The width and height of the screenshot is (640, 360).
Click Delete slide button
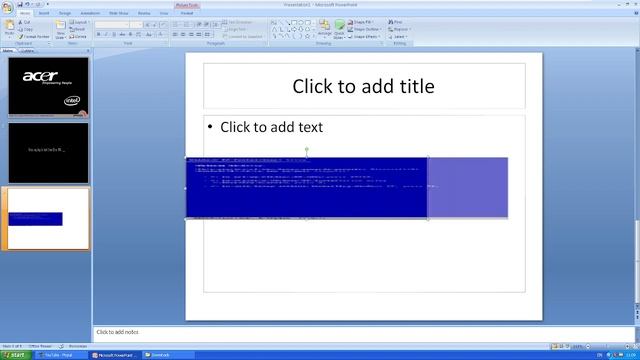(x=78, y=37)
